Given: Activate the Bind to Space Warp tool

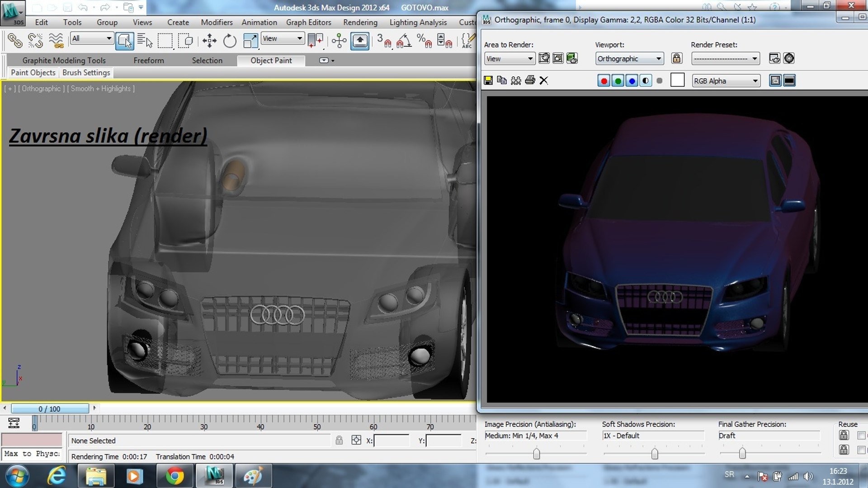Looking at the screenshot, I should coord(56,41).
